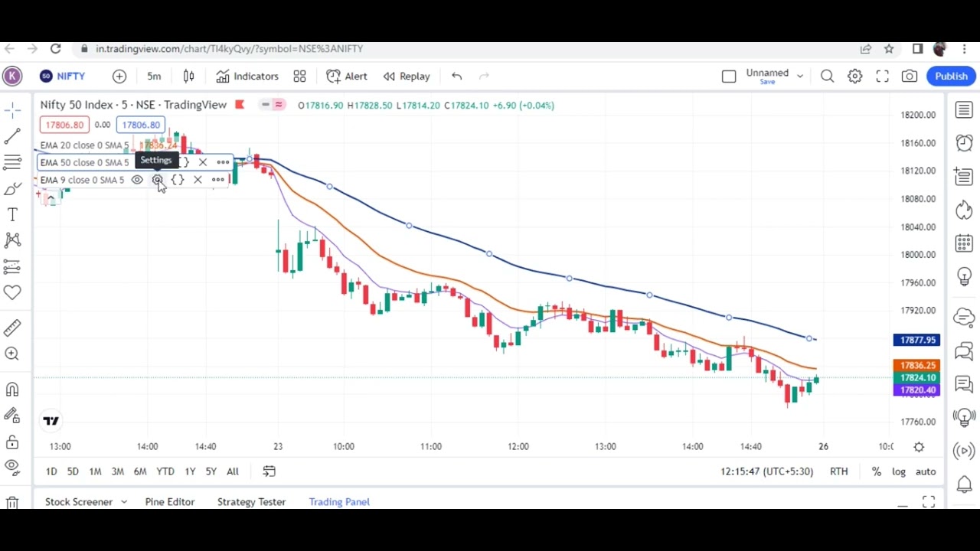Image resolution: width=980 pixels, height=551 pixels.
Task: Toggle auto scale mode
Action: [x=926, y=471]
